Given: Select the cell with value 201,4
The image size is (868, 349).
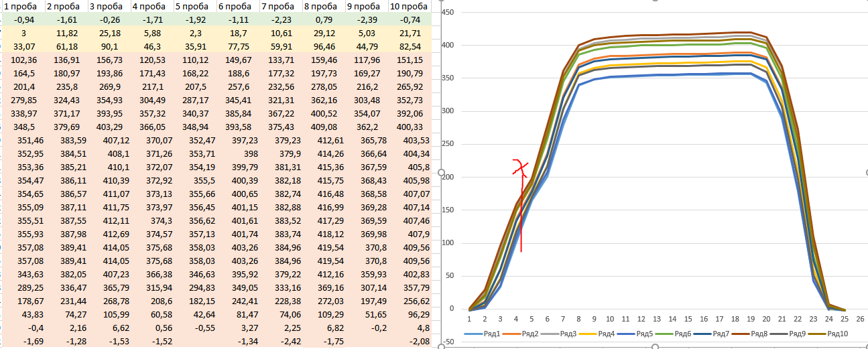Looking at the screenshot, I should [x=23, y=86].
